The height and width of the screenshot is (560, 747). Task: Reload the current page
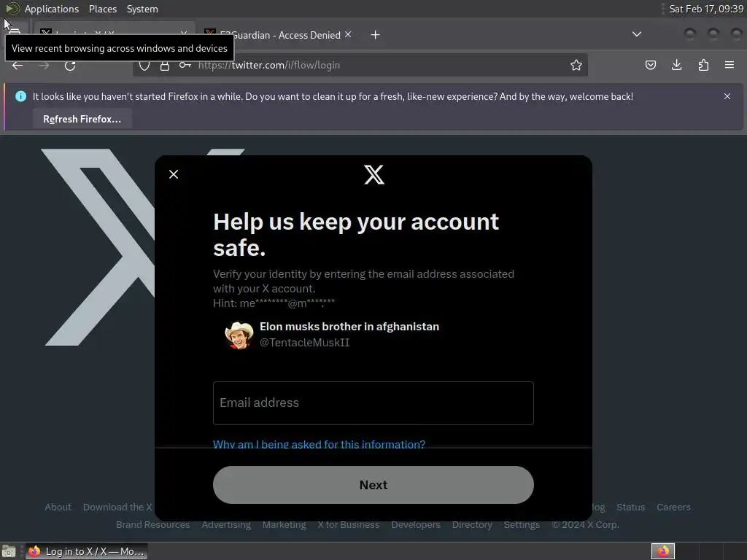pos(70,65)
